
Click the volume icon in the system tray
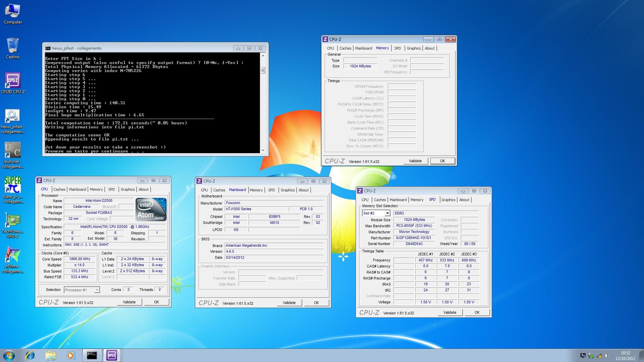(608, 356)
